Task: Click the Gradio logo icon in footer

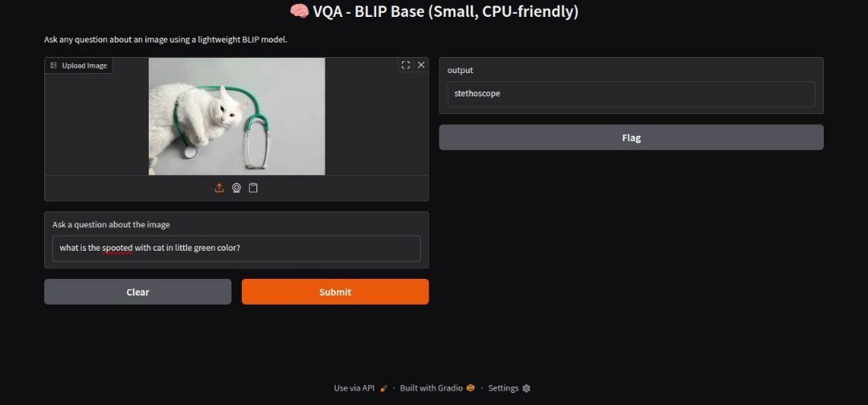Action: pos(470,388)
